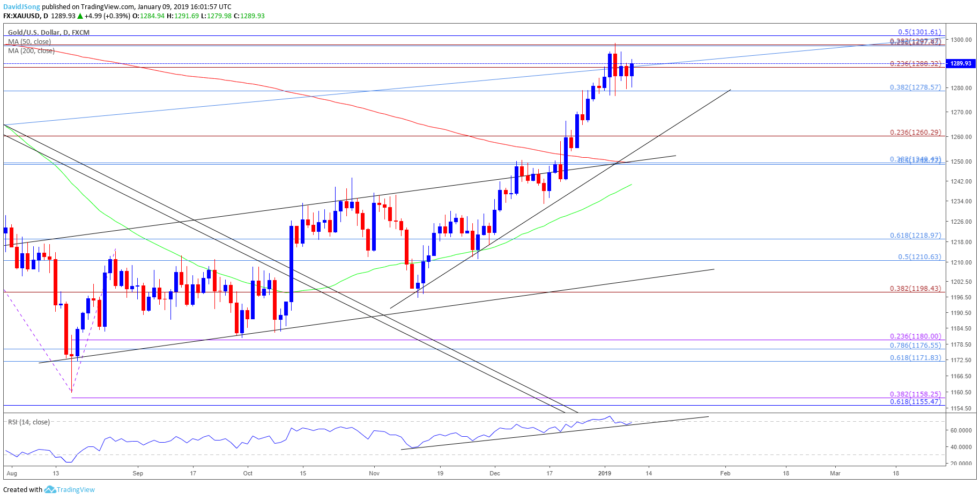Select the MA (200, close) indicator label
This screenshot has width=980, height=499.
[x=31, y=50]
